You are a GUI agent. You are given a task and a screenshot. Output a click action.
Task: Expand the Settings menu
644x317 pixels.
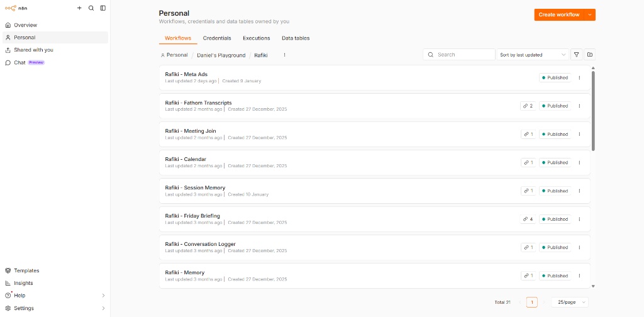coord(55,308)
